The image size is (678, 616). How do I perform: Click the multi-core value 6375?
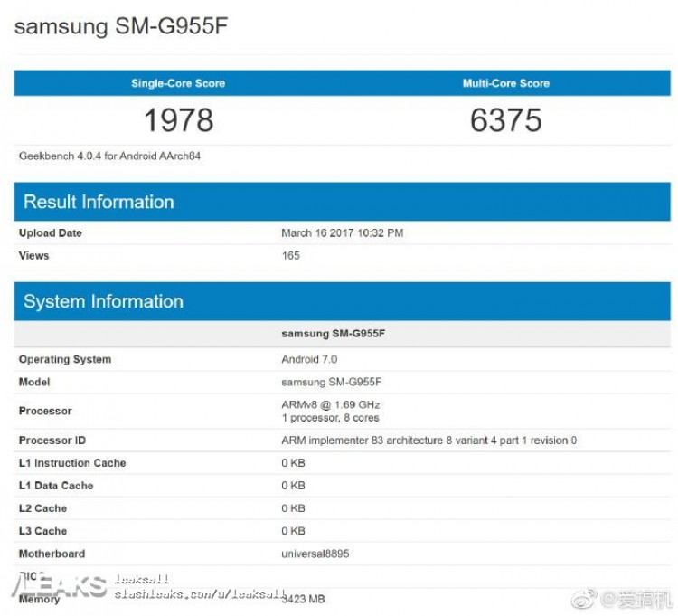[x=506, y=119]
